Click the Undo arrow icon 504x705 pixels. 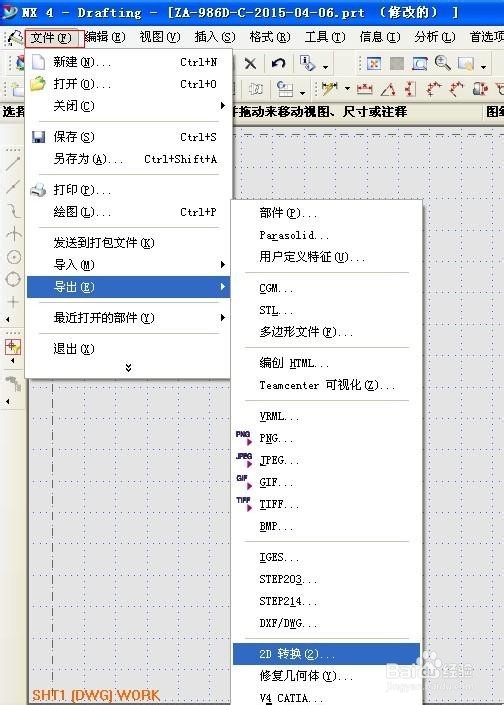pos(278,63)
